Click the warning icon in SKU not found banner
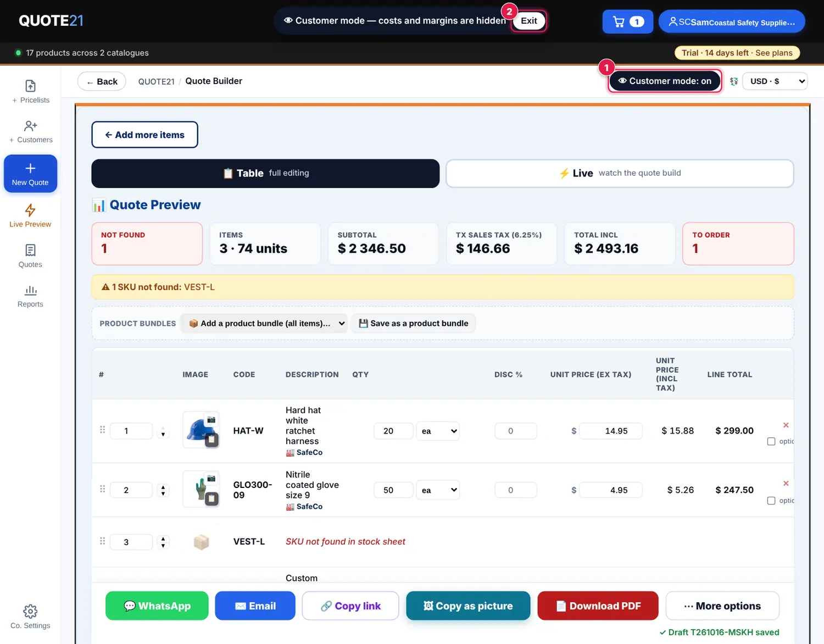Image resolution: width=824 pixels, height=644 pixels. tap(105, 287)
